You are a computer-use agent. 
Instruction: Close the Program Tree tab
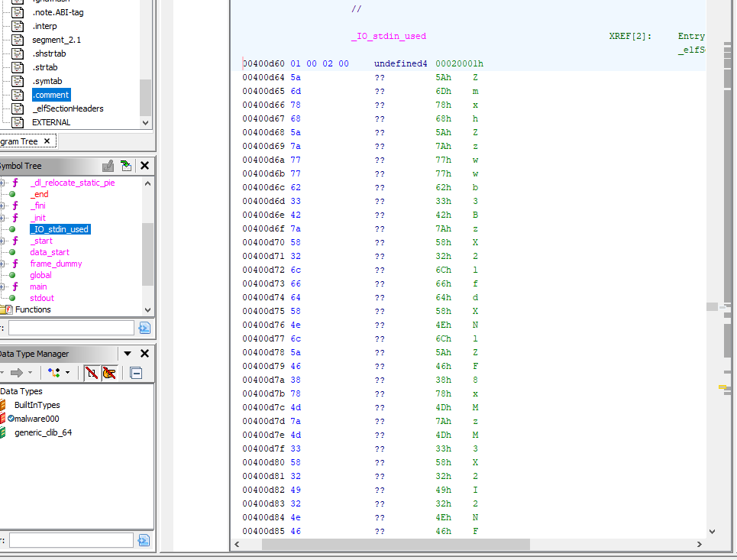(x=47, y=141)
